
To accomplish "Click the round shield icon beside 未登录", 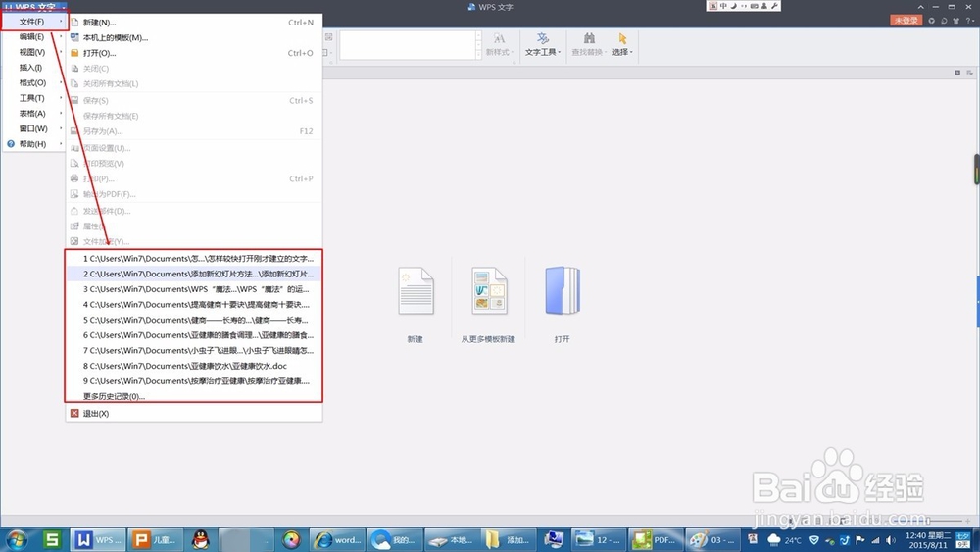I will tap(931, 20).
